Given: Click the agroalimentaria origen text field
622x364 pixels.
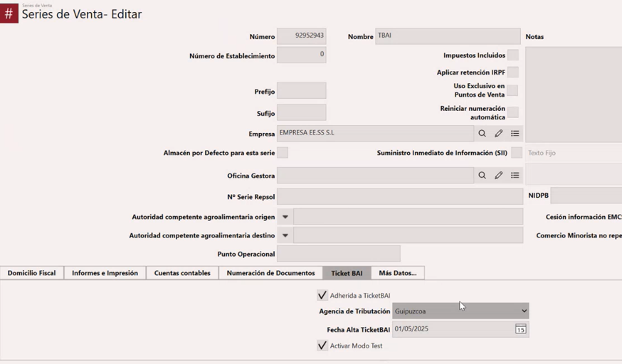Looking at the screenshot, I should coord(408,217).
